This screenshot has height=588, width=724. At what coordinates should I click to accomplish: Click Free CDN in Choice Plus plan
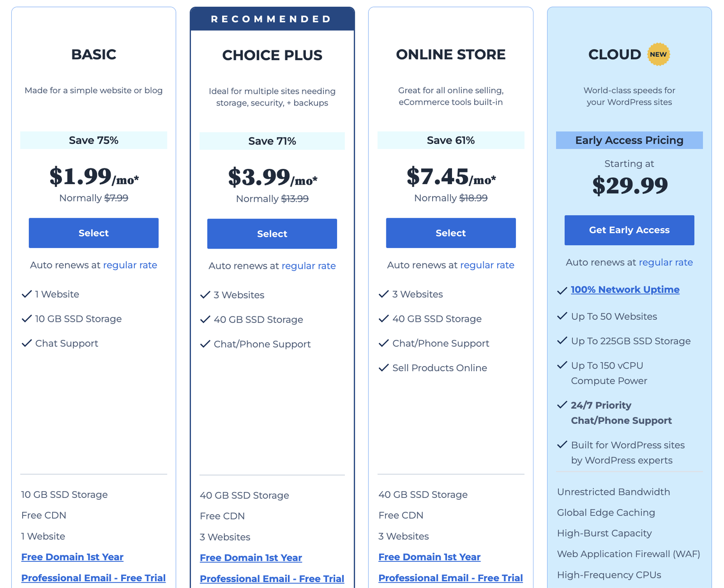tap(222, 516)
